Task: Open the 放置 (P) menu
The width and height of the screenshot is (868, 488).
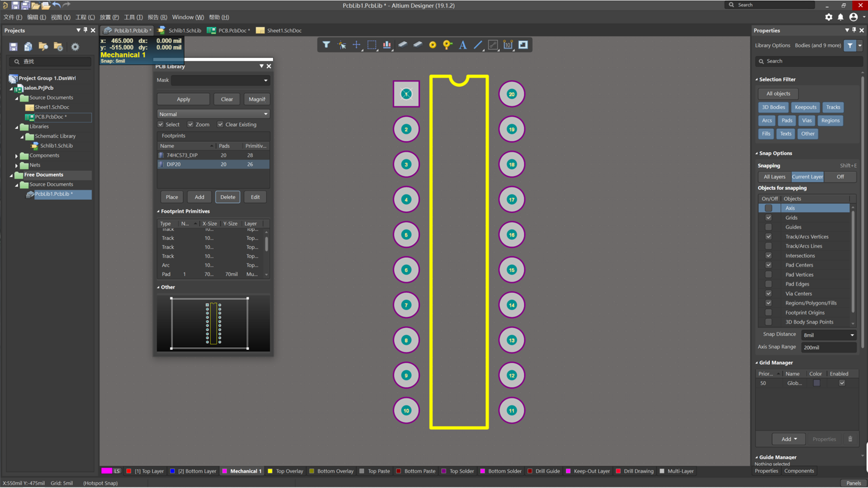Action: 109,17
